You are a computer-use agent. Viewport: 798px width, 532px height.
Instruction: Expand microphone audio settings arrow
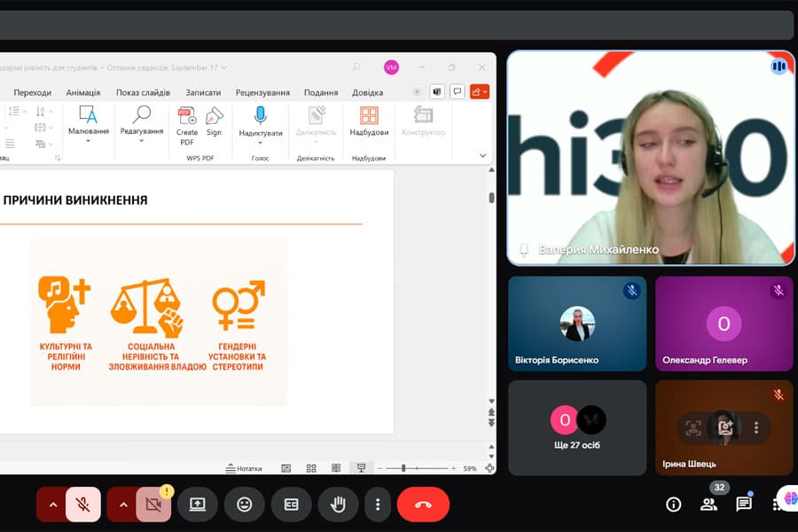tap(52, 505)
